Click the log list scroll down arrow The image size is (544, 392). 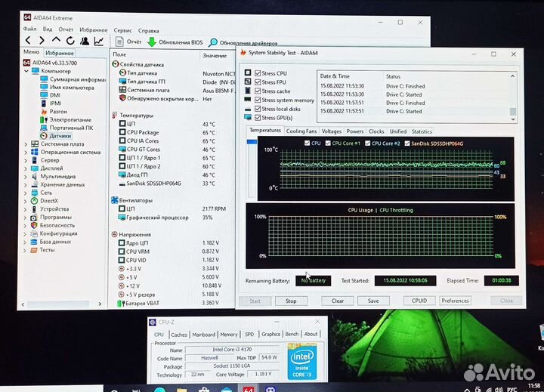[x=513, y=119]
